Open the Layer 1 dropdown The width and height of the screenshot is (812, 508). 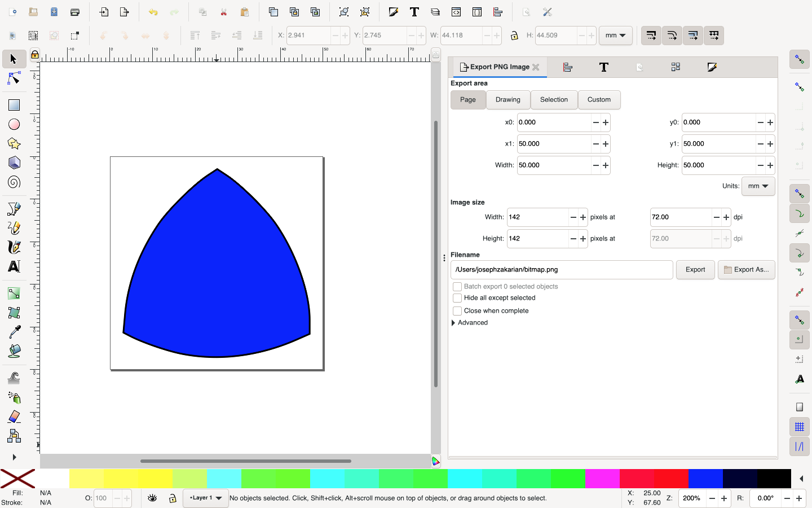[x=205, y=498]
